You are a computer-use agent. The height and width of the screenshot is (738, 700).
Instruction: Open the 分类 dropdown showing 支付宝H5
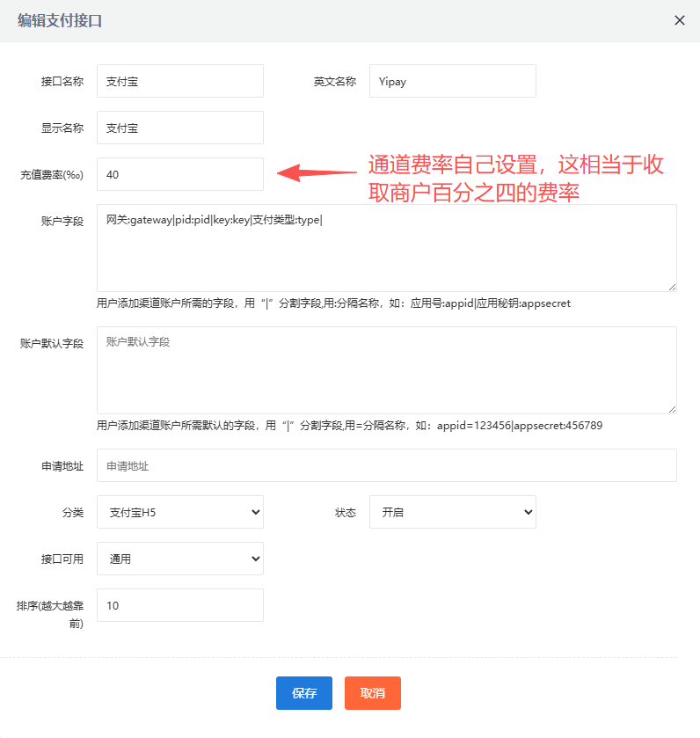click(x=179, y=512)
